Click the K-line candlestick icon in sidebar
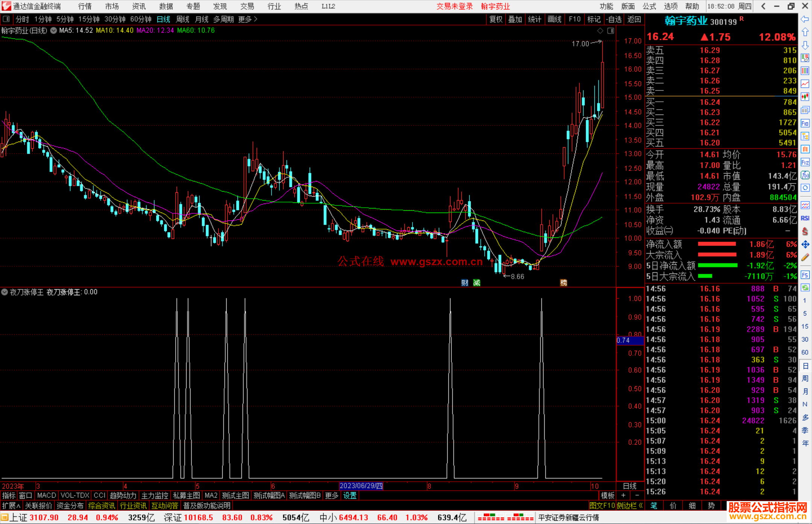This screenshot has height=524, width=812. click(805, 97)
